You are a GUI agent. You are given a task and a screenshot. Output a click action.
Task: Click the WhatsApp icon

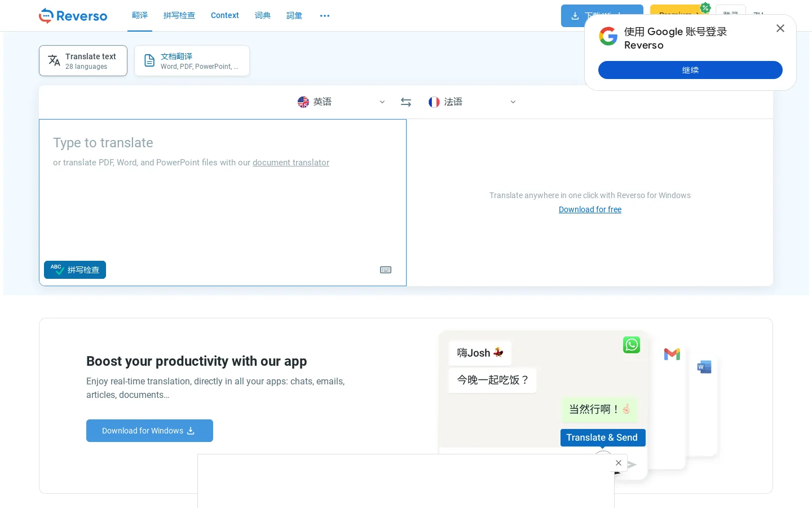click(x=632, y=345)
